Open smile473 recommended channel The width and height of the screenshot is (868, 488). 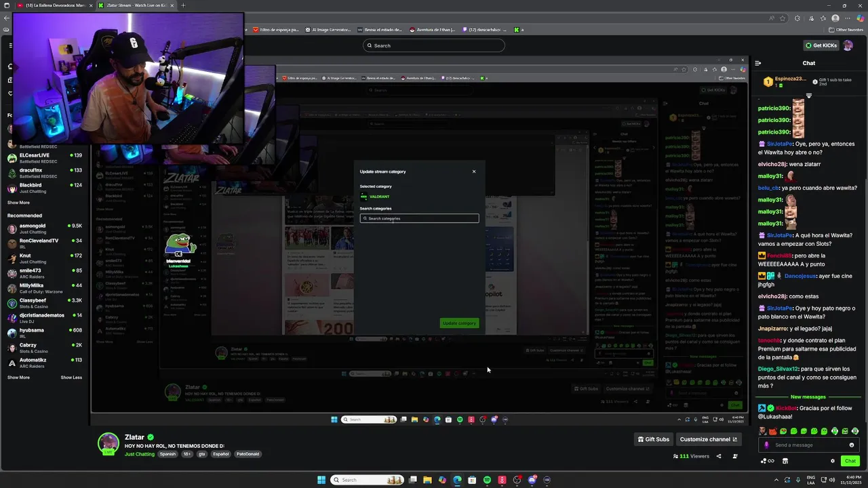pyautogui.click(x=45, y=273)
